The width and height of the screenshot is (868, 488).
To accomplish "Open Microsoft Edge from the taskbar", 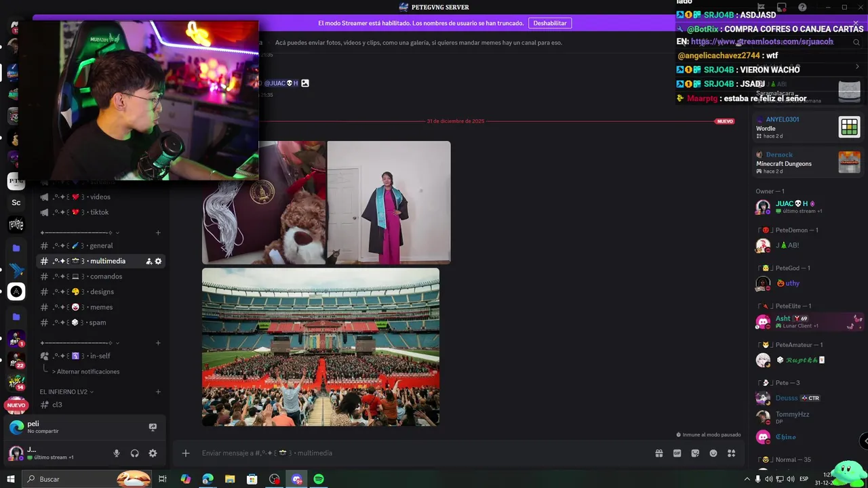I will click(208, 479).
